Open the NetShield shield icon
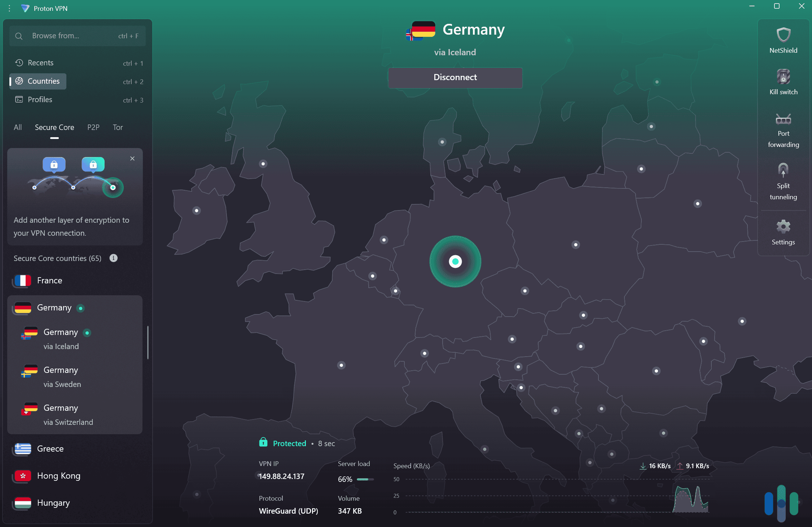This screenshot has height=527, width=812. 783,35
